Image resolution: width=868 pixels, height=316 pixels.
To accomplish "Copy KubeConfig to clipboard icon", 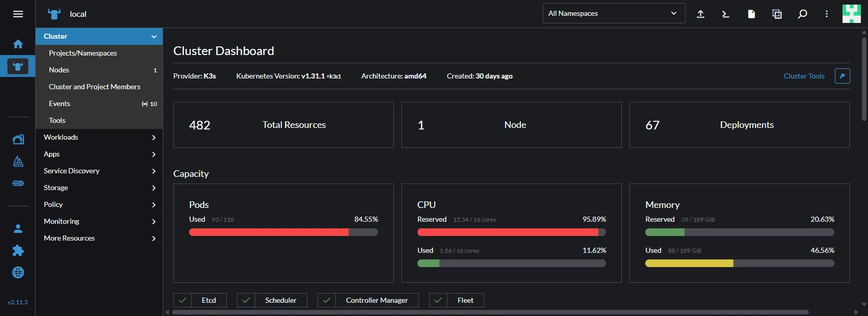I will (777, 14).
